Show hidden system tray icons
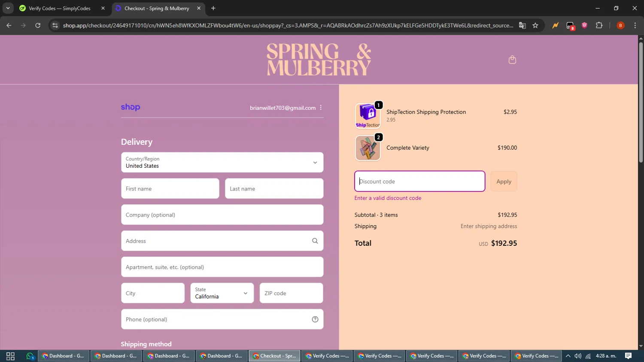Viewport: 644px width, 362px height. (x=568, y=356)
